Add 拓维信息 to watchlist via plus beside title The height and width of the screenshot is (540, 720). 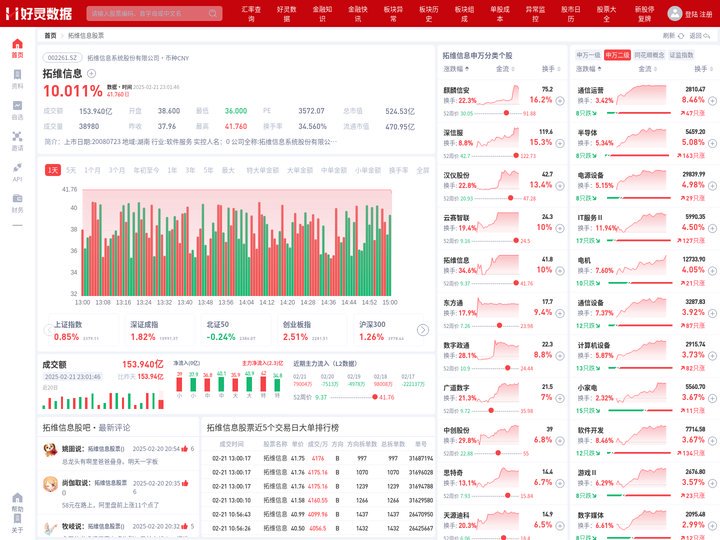[91, 73]
